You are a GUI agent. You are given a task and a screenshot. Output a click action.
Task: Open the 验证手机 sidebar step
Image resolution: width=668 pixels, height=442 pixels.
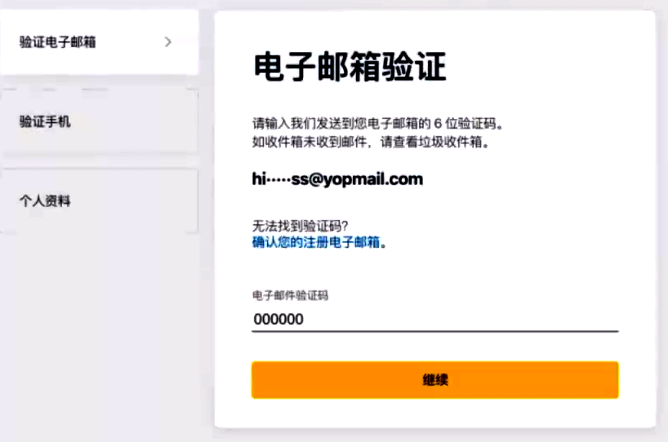(x=99, y=122)
